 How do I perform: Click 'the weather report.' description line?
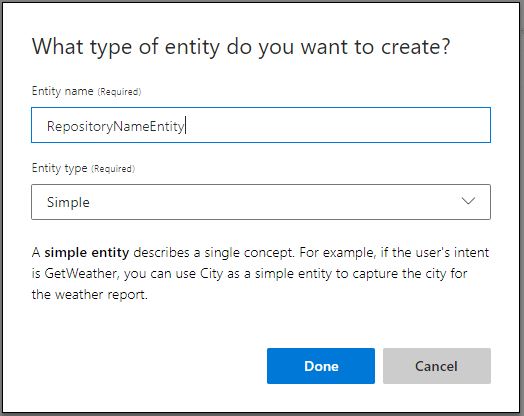pos(90,294)
